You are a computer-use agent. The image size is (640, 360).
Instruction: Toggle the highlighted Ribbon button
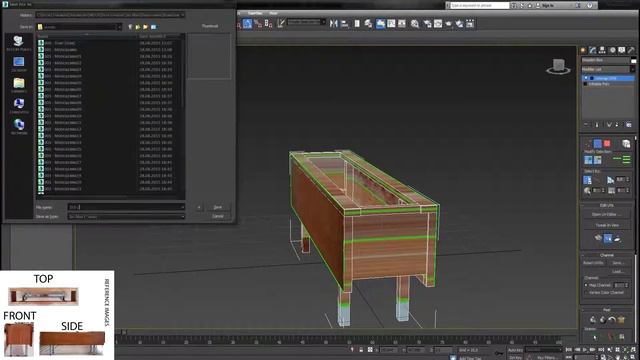click(380, 24)
